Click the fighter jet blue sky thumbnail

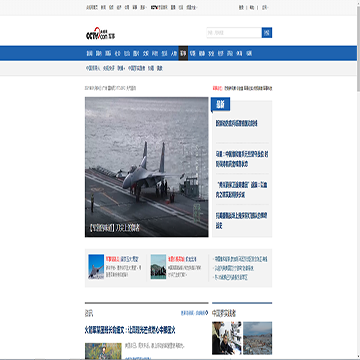[96, 267]
